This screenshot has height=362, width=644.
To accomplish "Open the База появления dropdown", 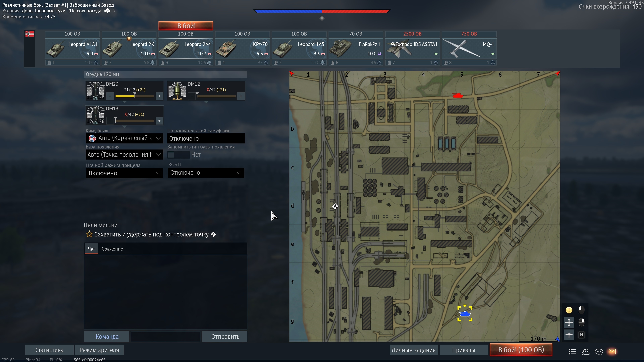I will click(x=124, y=155).
